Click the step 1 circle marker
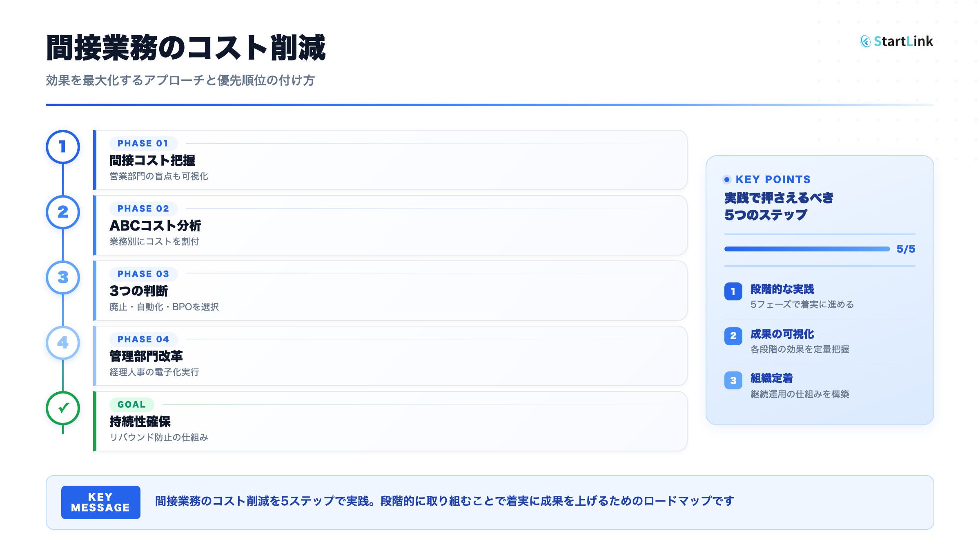The width and height of the screenshot is (980, 551). coord(63,147)
